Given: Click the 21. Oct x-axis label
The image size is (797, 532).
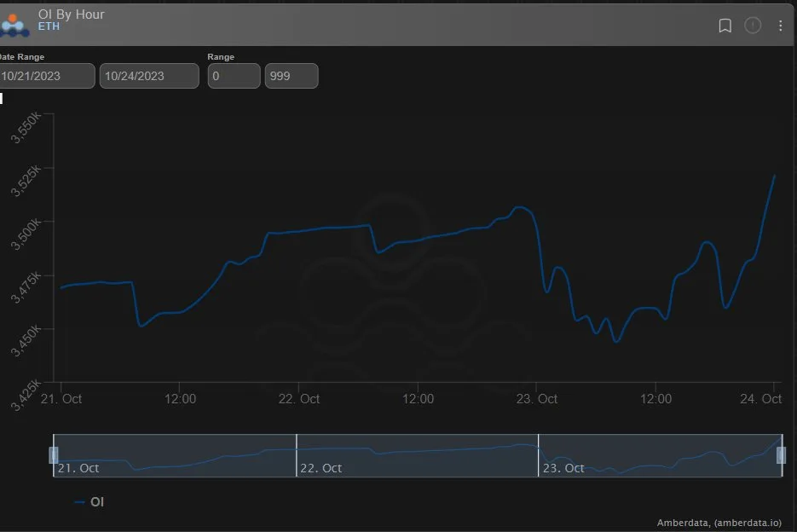Looking at the screenshot, I should pyautogui.click(x=61, y=399).
